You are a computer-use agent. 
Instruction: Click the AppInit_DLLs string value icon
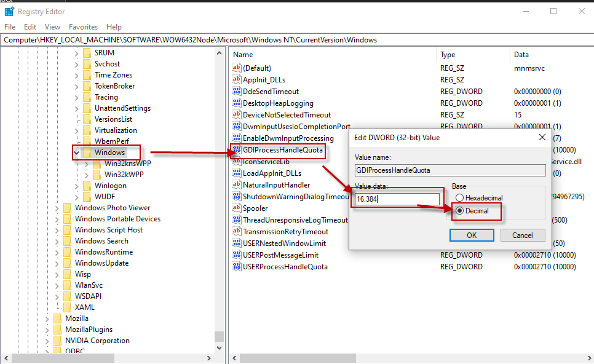click(237, 79)
